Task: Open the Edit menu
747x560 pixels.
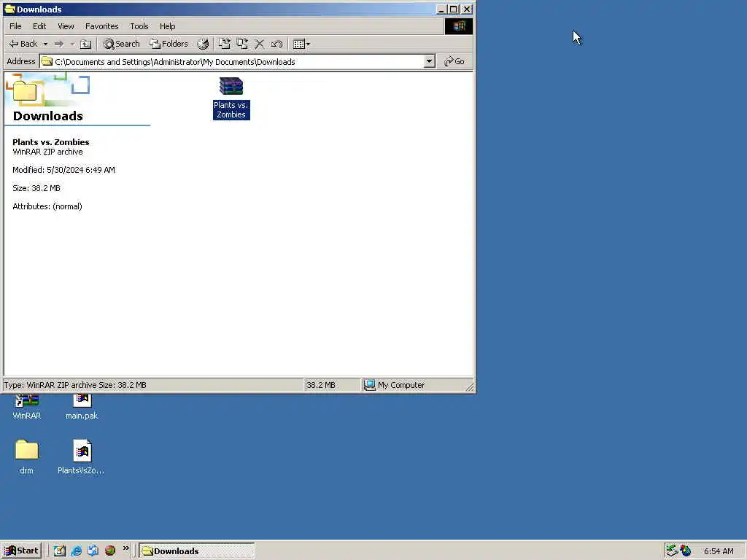Action: (39, 26)
